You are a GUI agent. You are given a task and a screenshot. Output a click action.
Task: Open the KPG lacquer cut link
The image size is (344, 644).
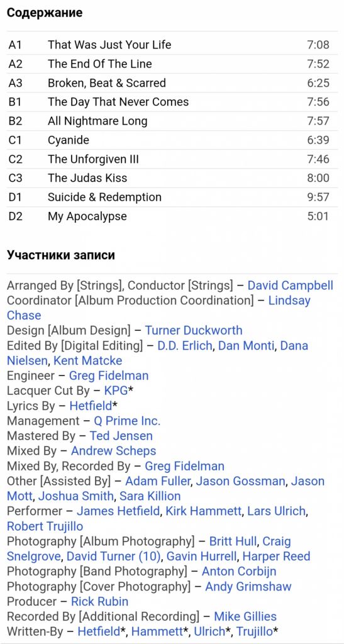coord(116,391)
